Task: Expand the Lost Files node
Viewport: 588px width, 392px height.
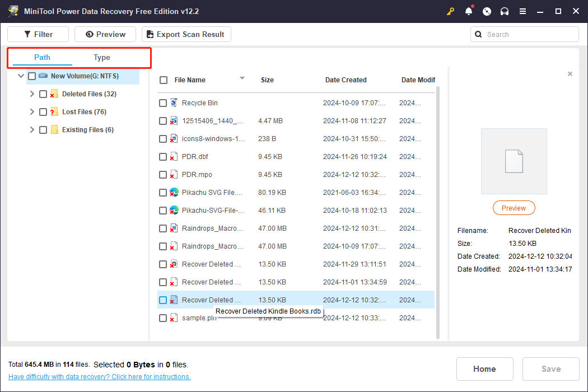Action: pos(32,112)
